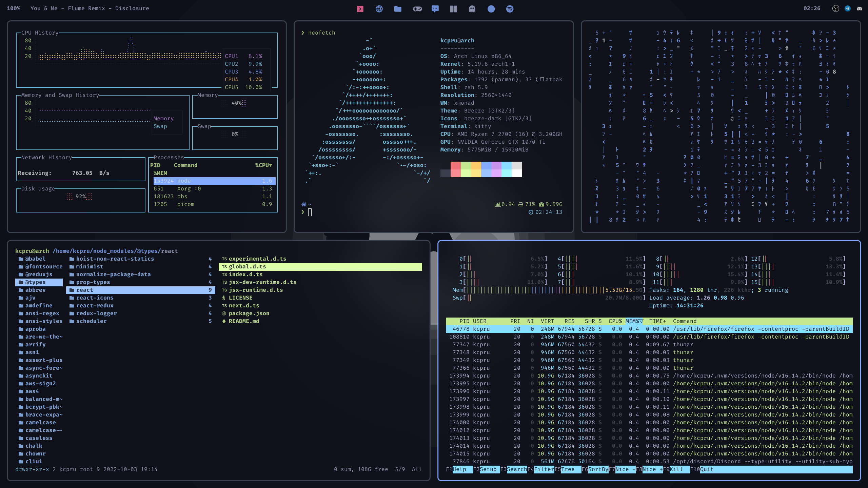Click the icon next to package.json
868x488 pixels.
tap(224, 313)
